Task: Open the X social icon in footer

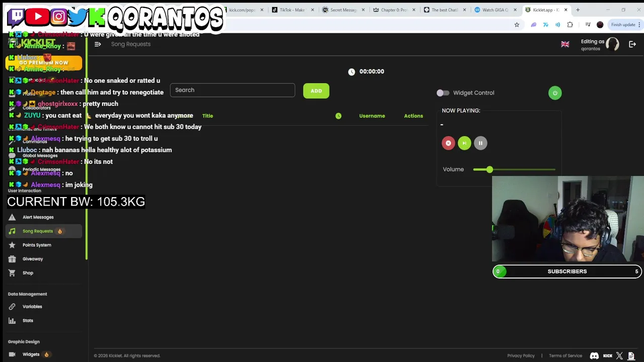Action: pyautogui.click(x=619, y=356)
